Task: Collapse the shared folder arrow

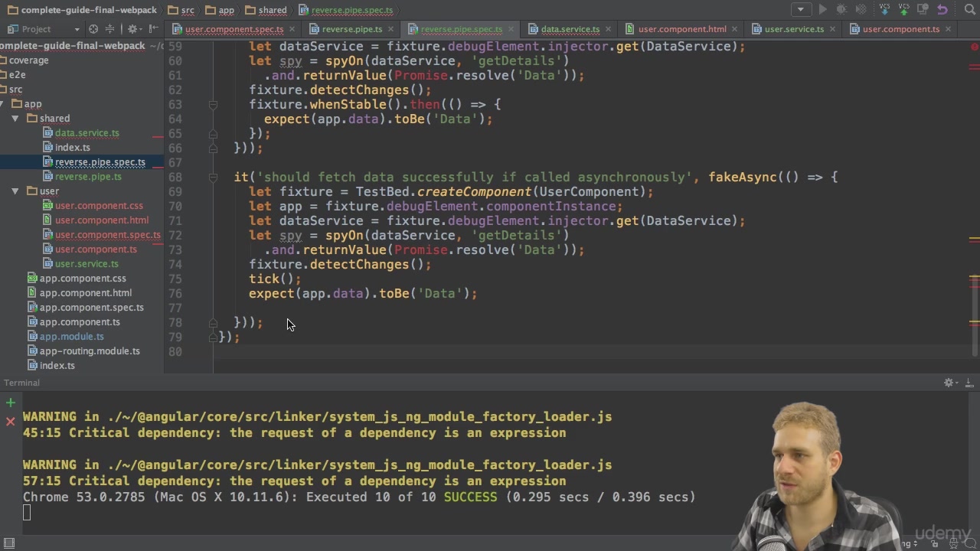Action: click(x=15, y=119)
